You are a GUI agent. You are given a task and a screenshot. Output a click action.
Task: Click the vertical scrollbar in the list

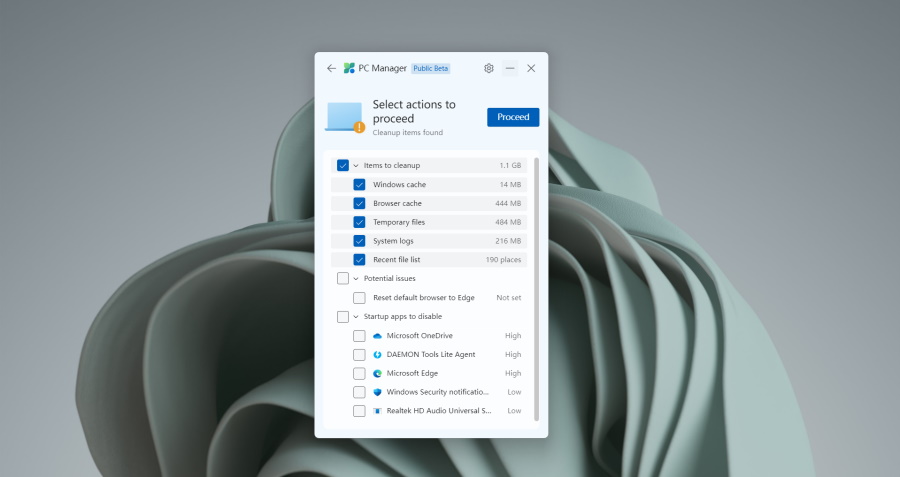click(537, 290)
